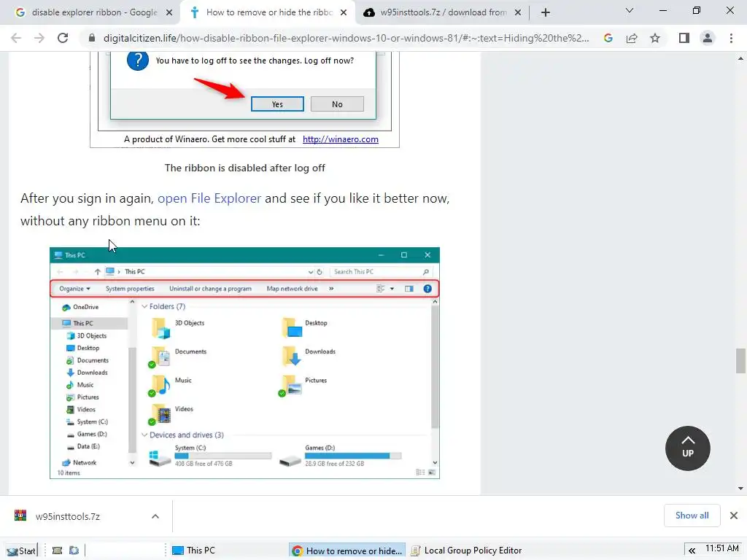Expand options for w95insttools.7z download
This screenshot has height=560, width=747.
pos(155,516)
